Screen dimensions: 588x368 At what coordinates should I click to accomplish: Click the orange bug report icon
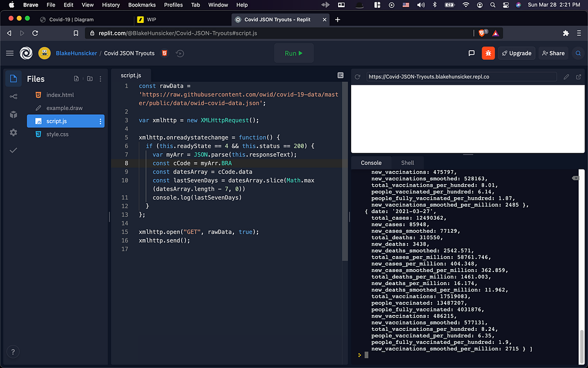pos(488,53)
